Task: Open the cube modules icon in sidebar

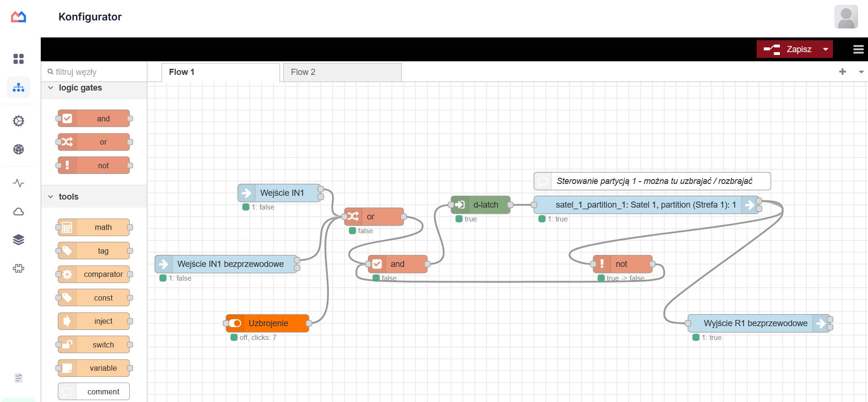Action: point(18,149)
